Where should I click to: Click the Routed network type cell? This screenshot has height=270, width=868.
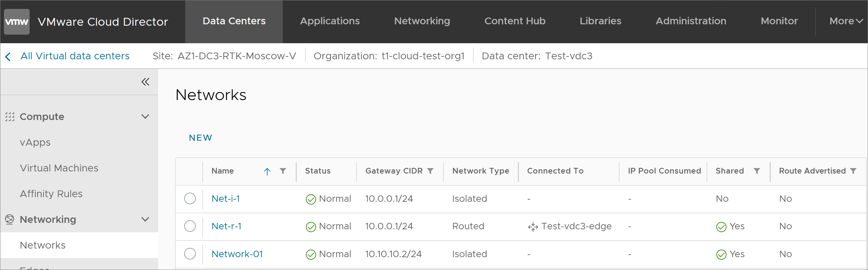(468, 226)
